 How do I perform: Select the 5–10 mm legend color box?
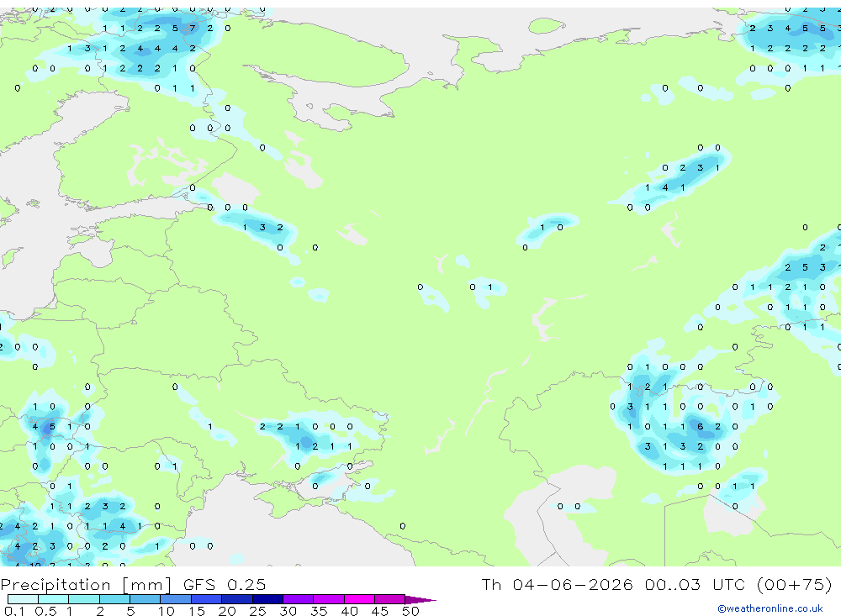tap(145, 599)
